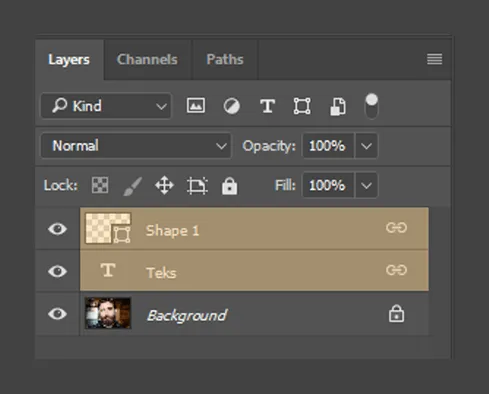Click the Background layer thumbnail
This screenshot has width=489, height=394.
click(108, 313)
